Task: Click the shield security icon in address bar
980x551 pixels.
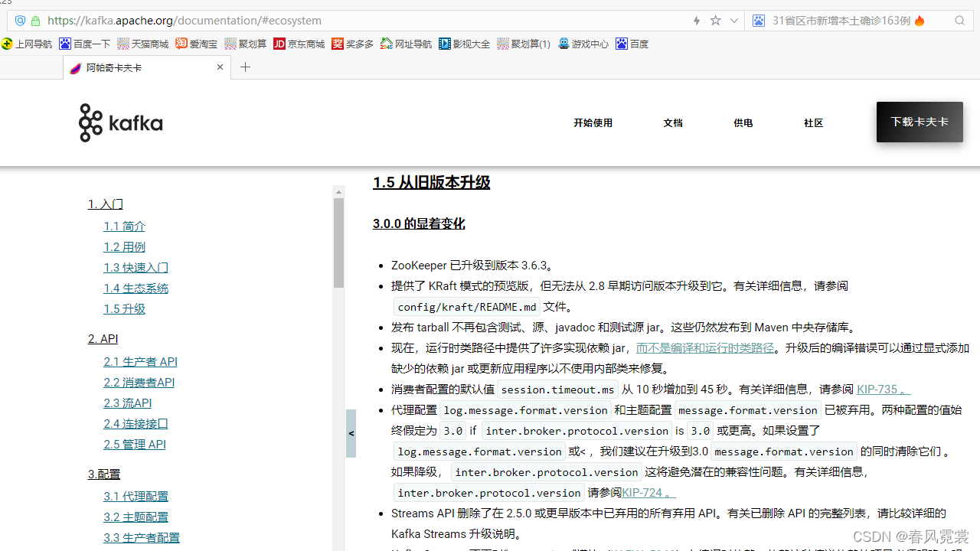Action: pos(20,21)
